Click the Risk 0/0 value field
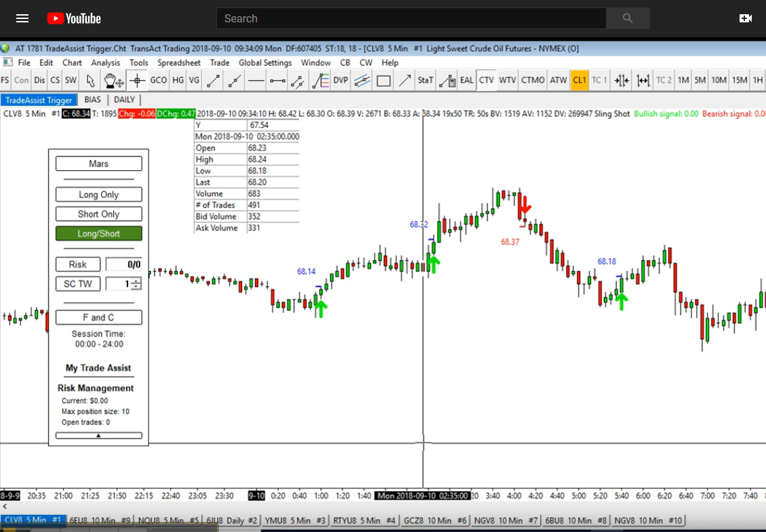 tap(124, 264)
